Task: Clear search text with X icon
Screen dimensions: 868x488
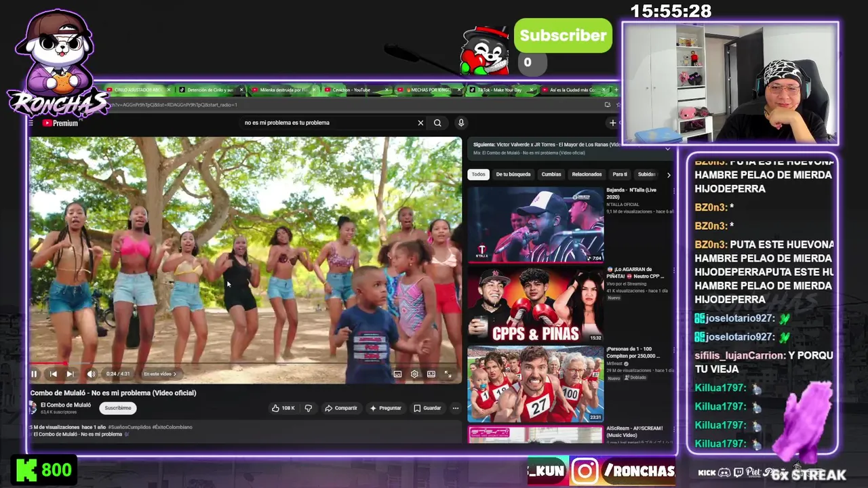Action: point(420,123)
